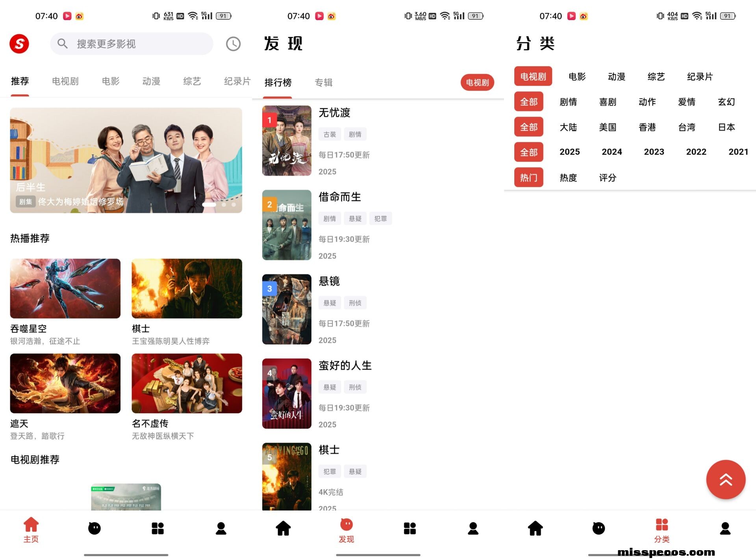This screenshot has height=560, width=756.
Task: Open the 电视剧 ranking type selector
Action: (x=477, y=82)
